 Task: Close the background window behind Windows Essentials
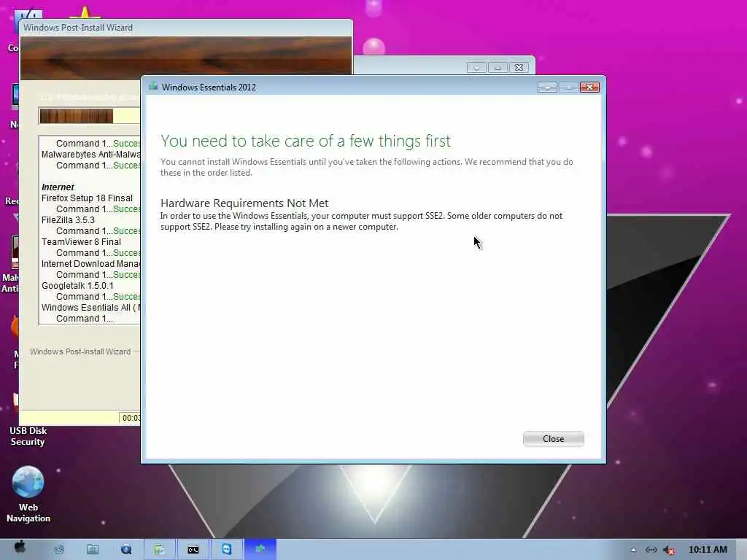point(519,68)
